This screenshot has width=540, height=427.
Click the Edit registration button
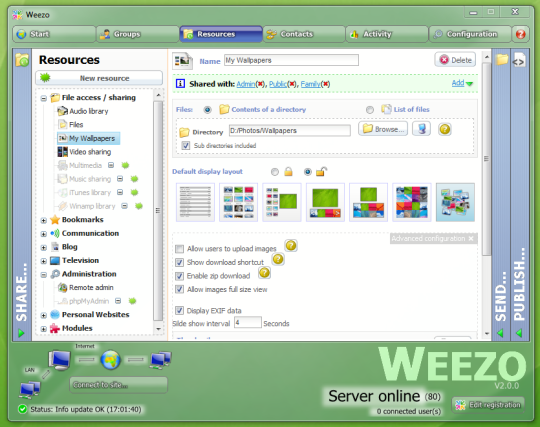488,405
